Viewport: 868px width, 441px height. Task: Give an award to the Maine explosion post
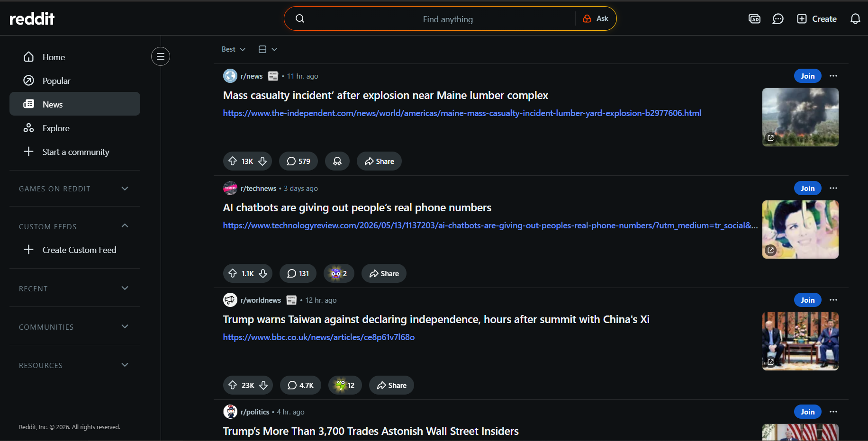pos(337,161)
